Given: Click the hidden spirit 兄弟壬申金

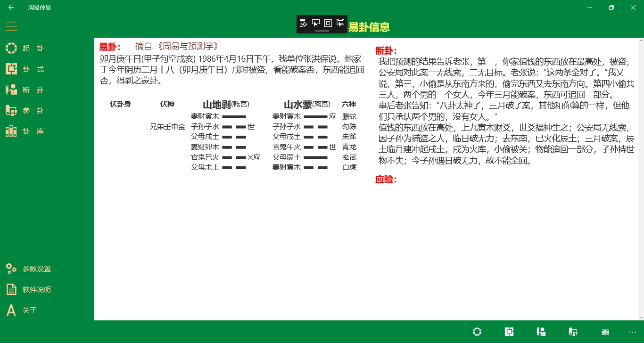Looking at the screenshot, I should [168, 127].
